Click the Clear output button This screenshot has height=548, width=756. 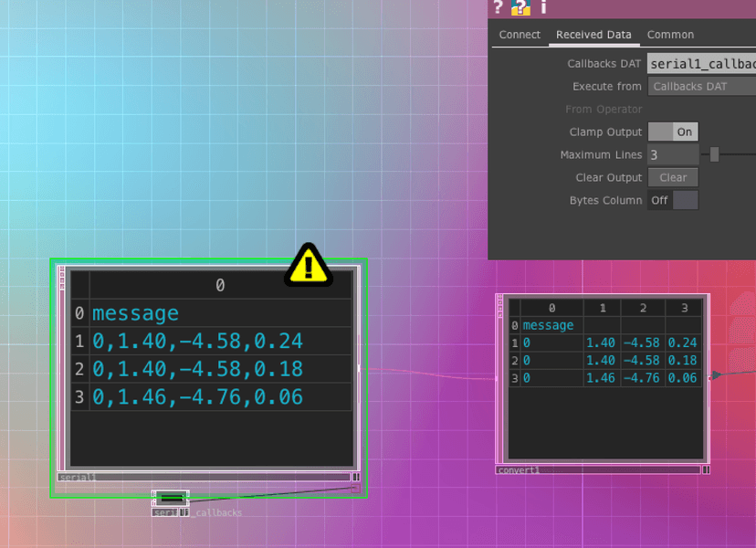(x=673, y=177)
